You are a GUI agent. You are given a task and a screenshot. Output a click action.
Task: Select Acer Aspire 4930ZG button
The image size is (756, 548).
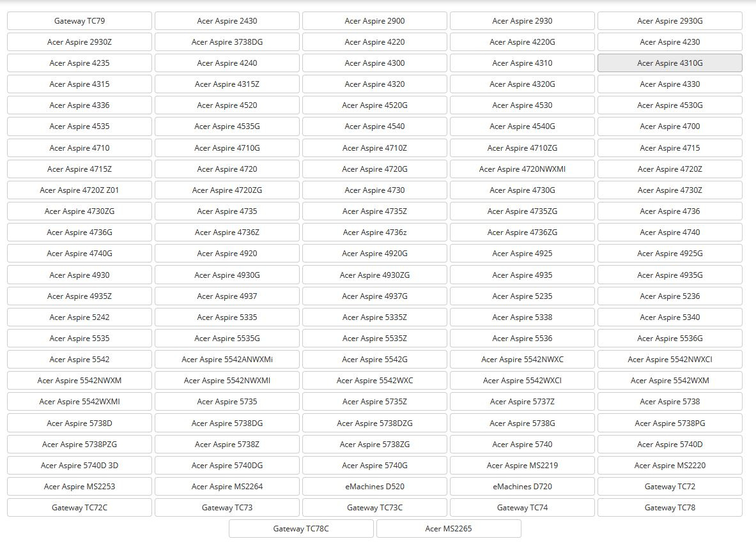(x=374, y=275)
